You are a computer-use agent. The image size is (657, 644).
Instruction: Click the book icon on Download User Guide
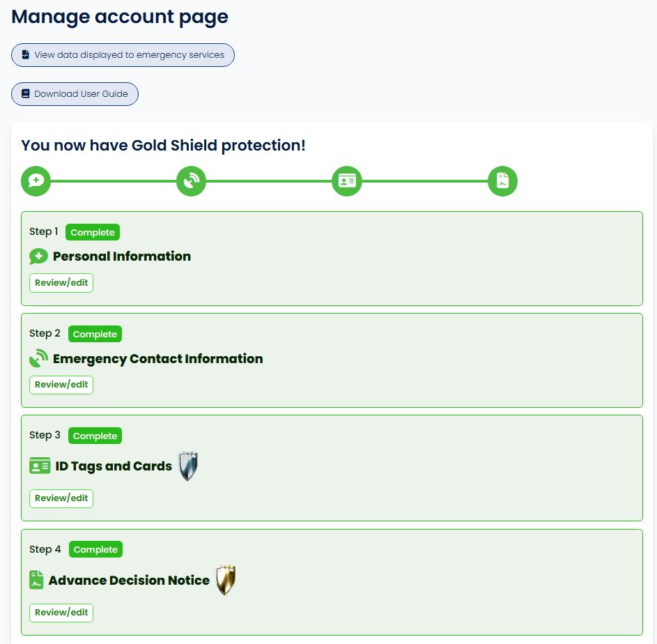point(25,93)
